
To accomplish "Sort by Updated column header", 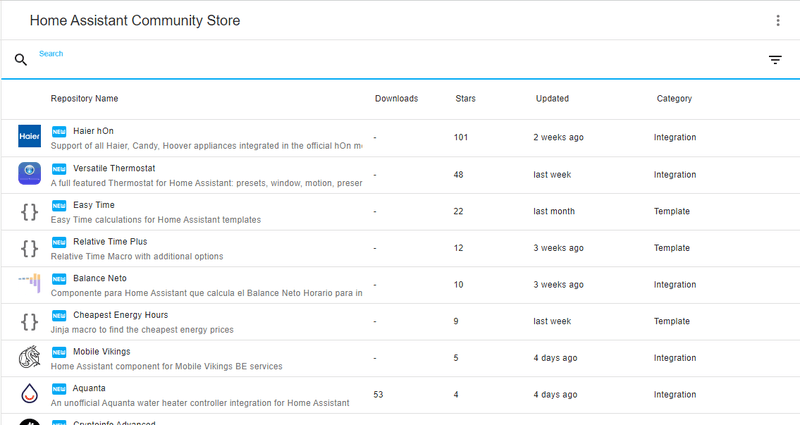I will tap(552, 98).
